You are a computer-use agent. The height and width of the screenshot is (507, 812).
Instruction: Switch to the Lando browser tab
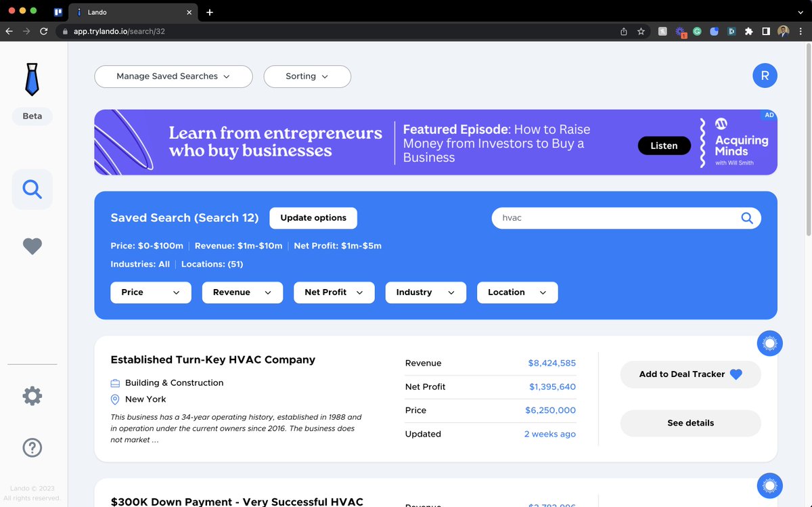[132, 12]
